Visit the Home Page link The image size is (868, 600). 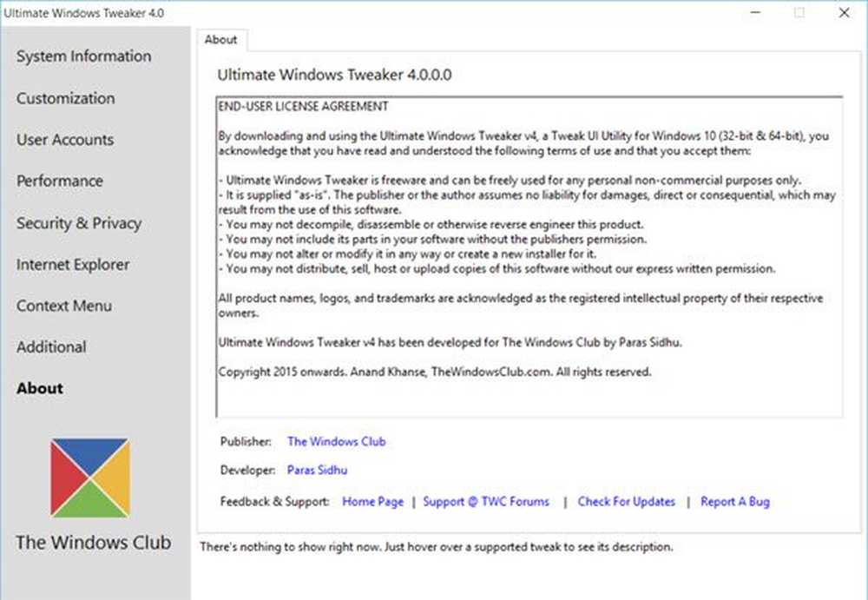click(x=372, y=501)
